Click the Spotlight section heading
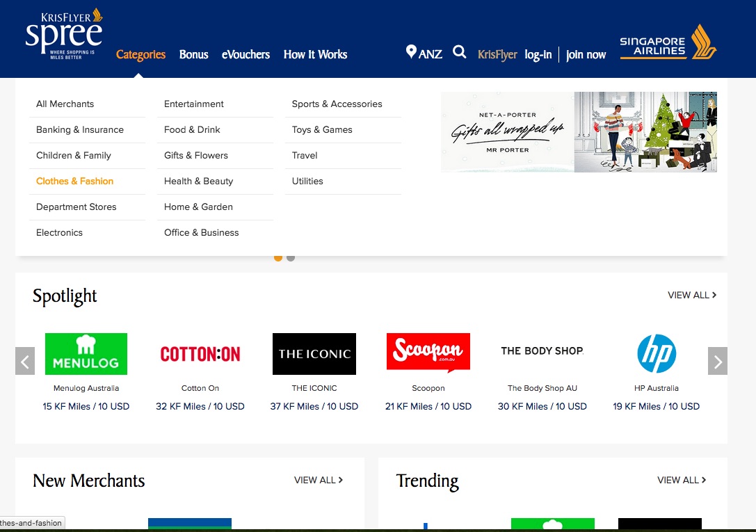Viewport: 756px width, 532px height. pos(65,296)
